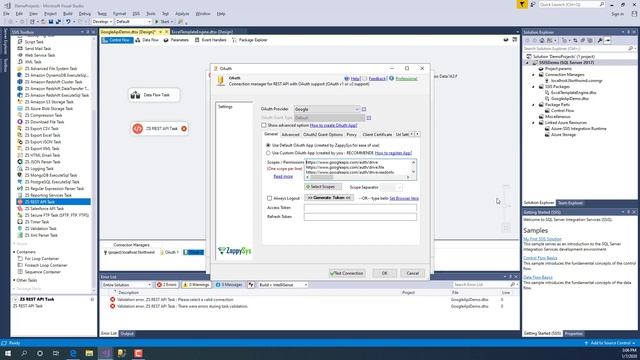Toggle the Warnings filter in Error List
Screen dimensions: 640x360
(196, 285)
